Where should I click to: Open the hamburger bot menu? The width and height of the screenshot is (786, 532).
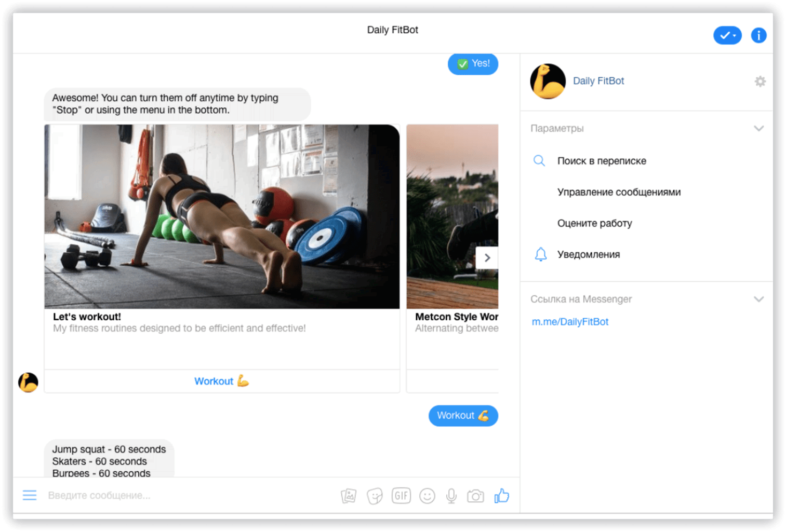click(30, 495)
